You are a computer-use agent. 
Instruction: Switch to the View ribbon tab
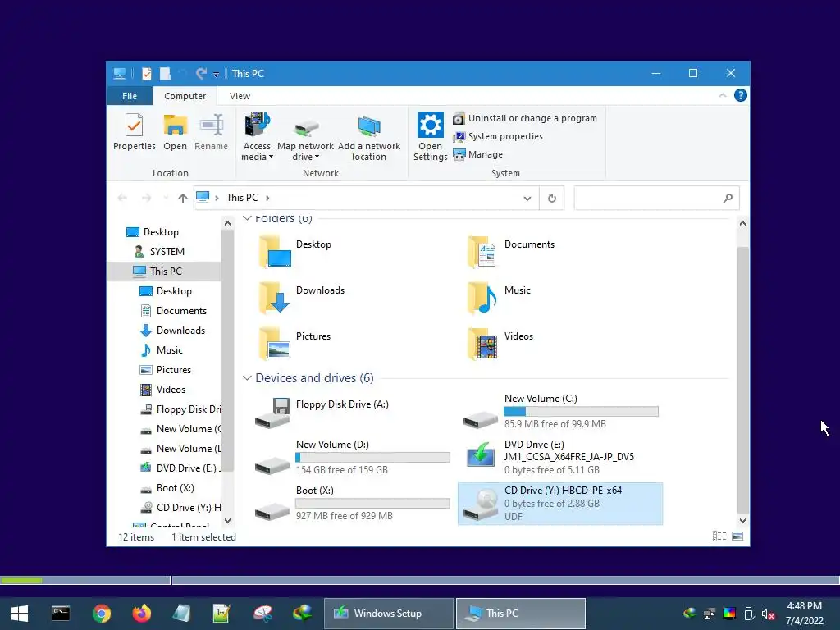(240, 96)
